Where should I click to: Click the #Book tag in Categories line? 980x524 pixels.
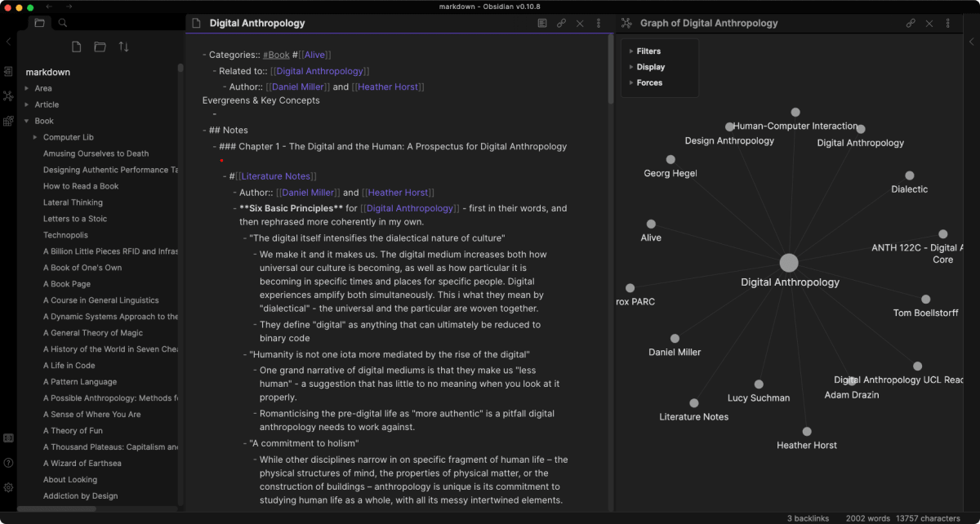click(276, 55)
